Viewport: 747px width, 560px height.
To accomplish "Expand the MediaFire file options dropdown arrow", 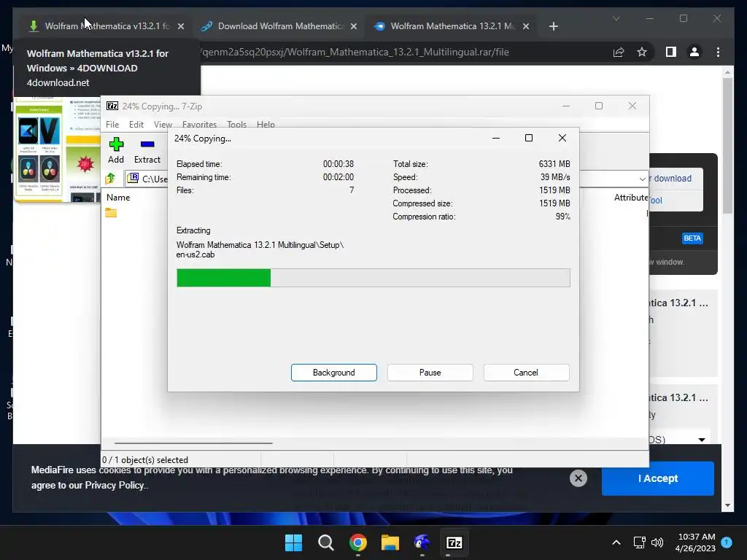I will click(x=702, y=440).
